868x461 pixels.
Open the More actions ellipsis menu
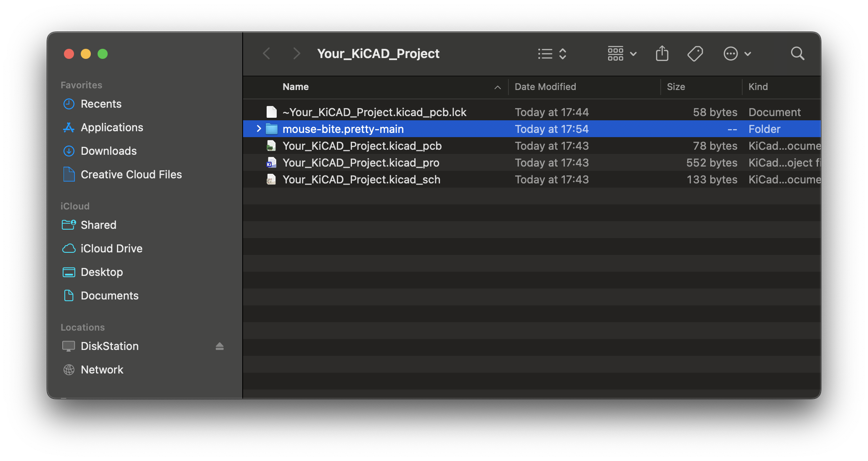pyautogui.click(x=737, y=54)
